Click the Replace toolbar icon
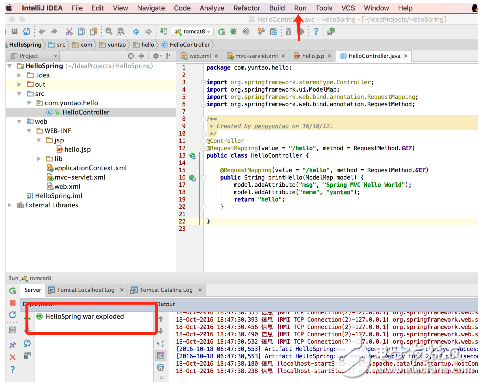482x386 pixels. pos(121,32)
